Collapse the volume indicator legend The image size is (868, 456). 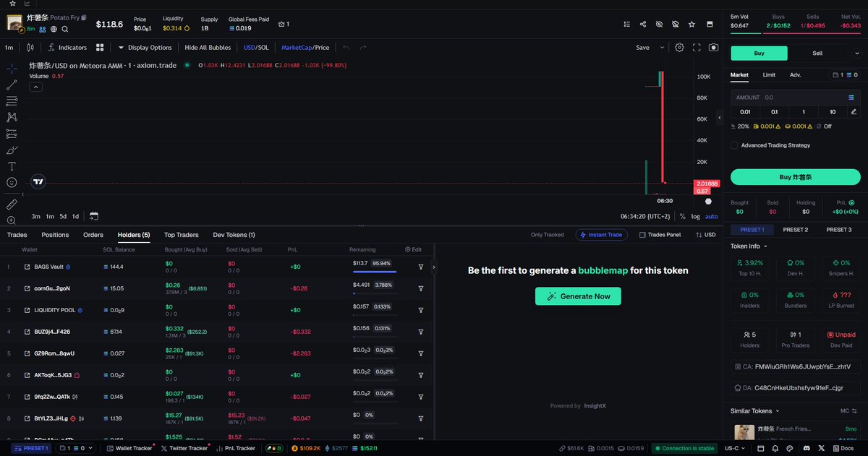pos(35,87)
